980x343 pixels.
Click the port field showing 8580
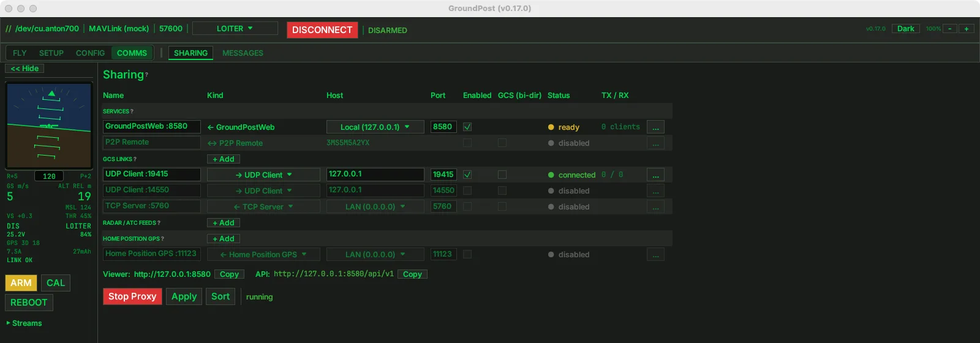tap(443, 127)
